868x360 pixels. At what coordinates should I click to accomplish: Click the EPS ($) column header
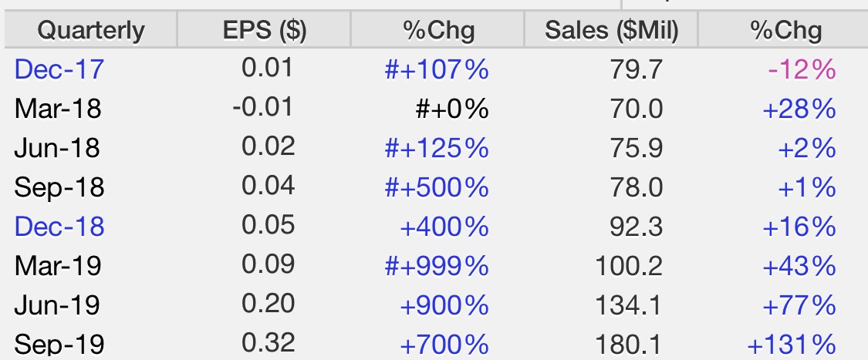point(264,30)
